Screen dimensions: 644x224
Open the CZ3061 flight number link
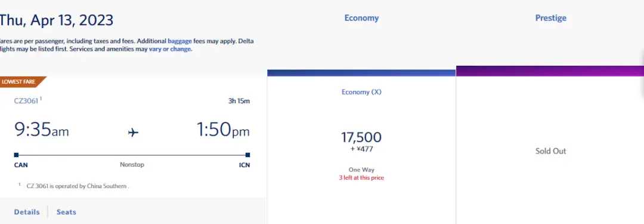click(26, 101)
